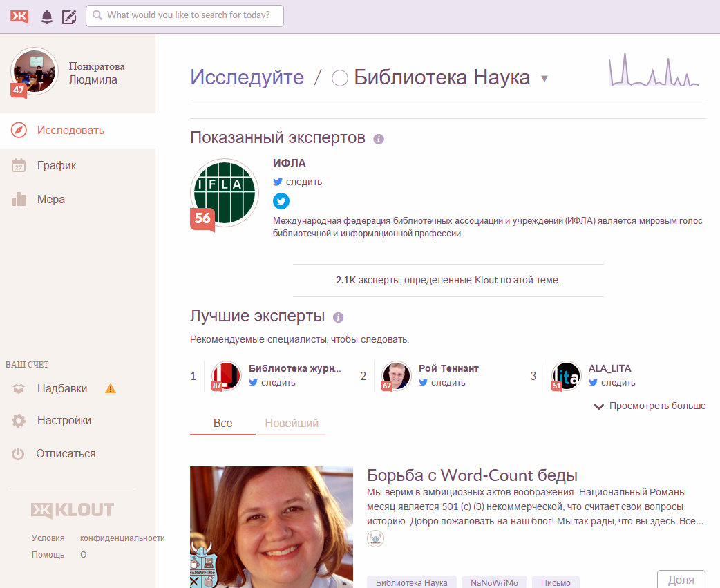This screenshot has width=720, height=588.
Task: Follow Рой Теннант on Twitter
Action: [442, 382]
